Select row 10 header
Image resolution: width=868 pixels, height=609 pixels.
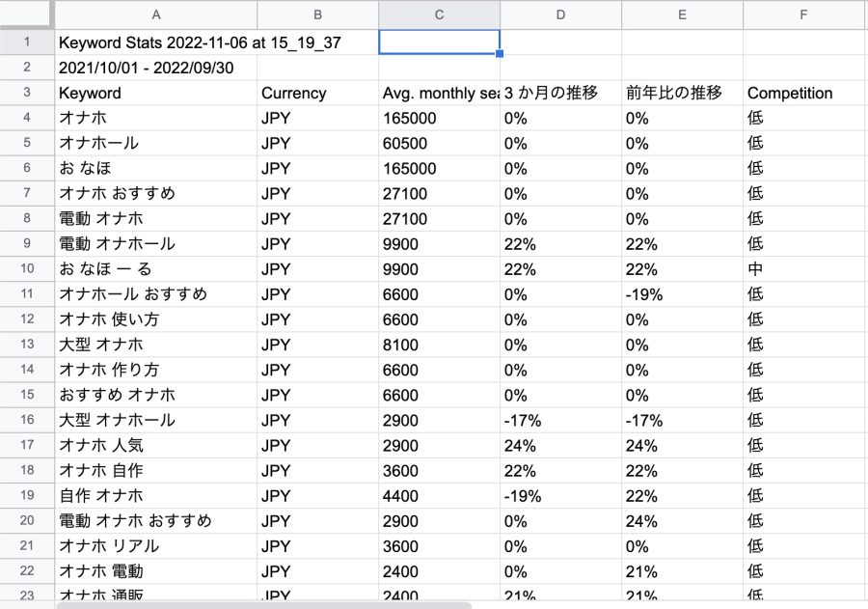pos(27,268)
